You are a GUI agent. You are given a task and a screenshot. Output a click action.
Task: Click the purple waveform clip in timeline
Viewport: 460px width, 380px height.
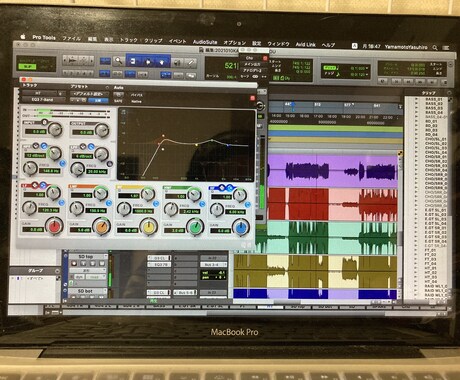pyautogui.click(x=333, y=170)
